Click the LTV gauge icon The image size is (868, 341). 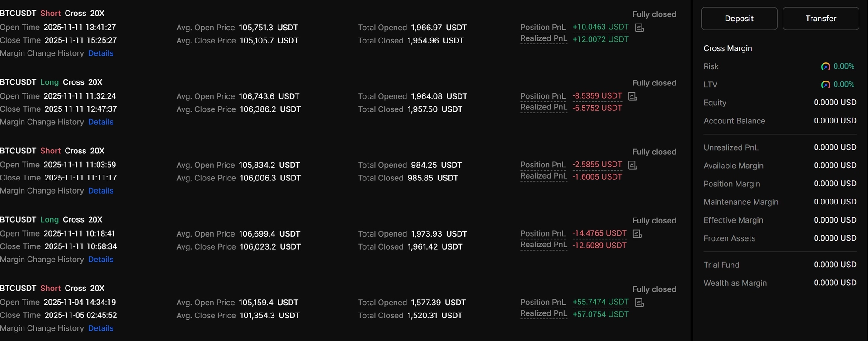826,85
